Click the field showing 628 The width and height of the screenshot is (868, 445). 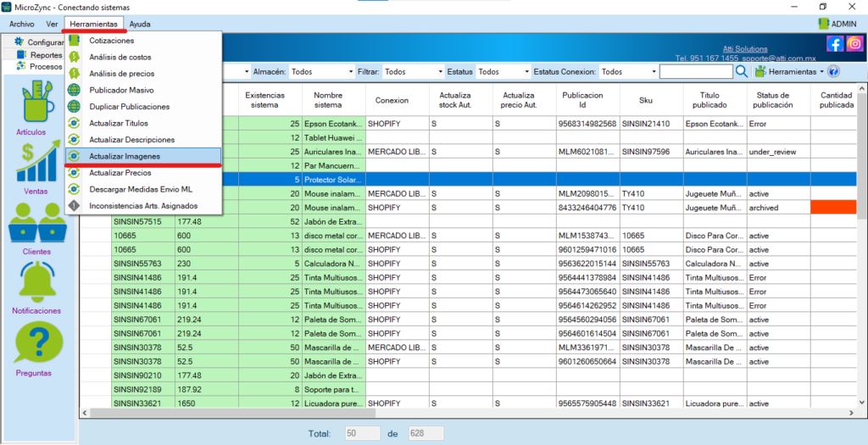point(426,433)
